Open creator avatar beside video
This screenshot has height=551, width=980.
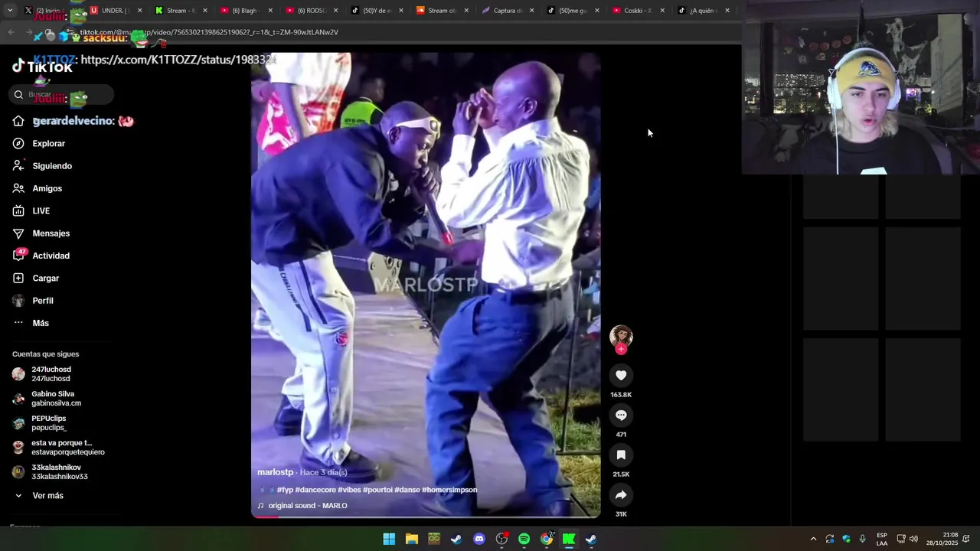621,337
